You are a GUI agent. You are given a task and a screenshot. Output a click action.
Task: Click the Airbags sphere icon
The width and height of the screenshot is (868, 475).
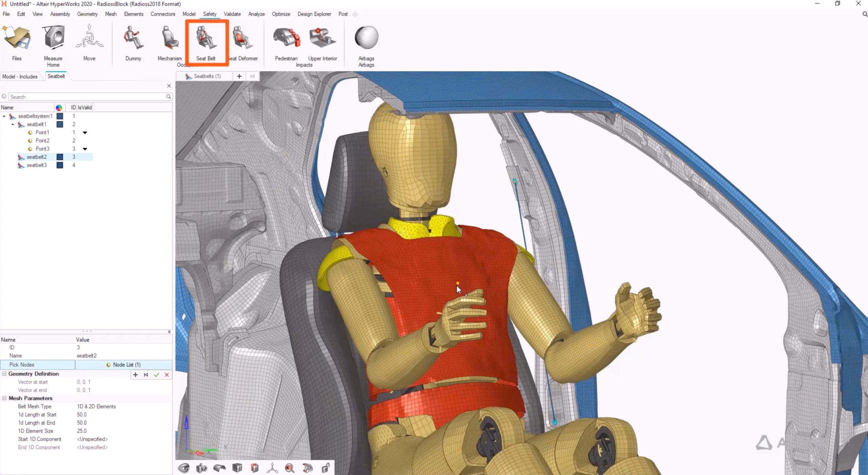coord(366,38)
